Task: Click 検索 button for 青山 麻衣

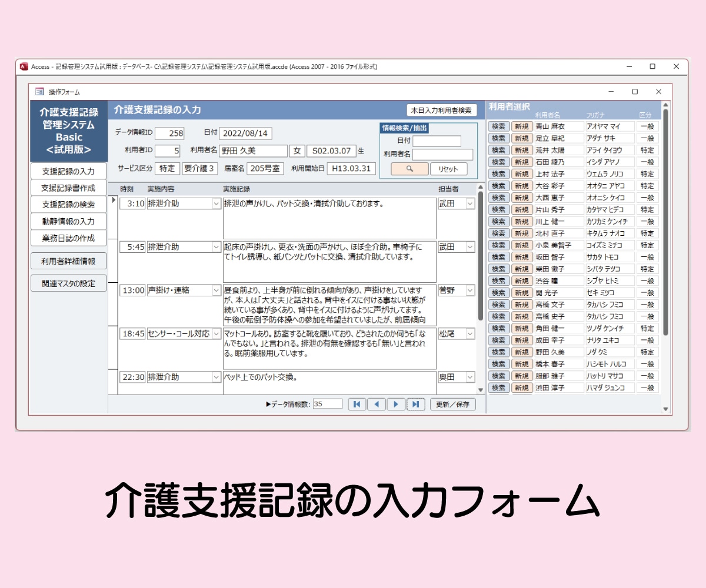Action: click(499, 126)
